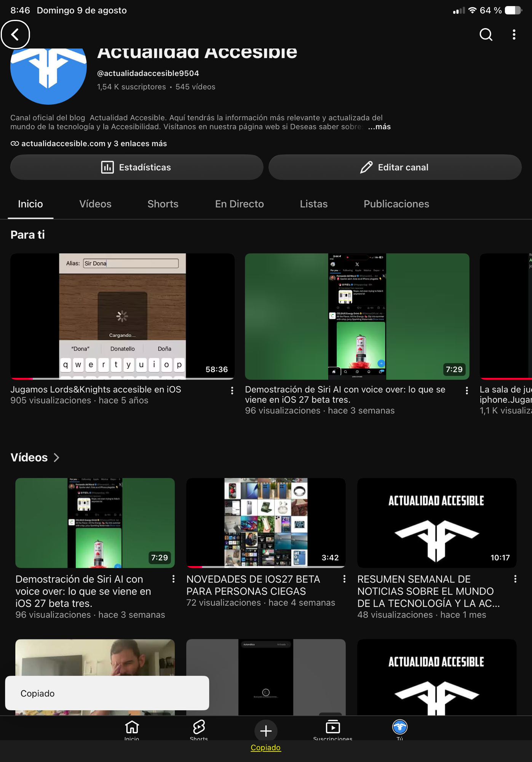Open options for NOVEDADES DE IOS27 video

click(344, 579)
